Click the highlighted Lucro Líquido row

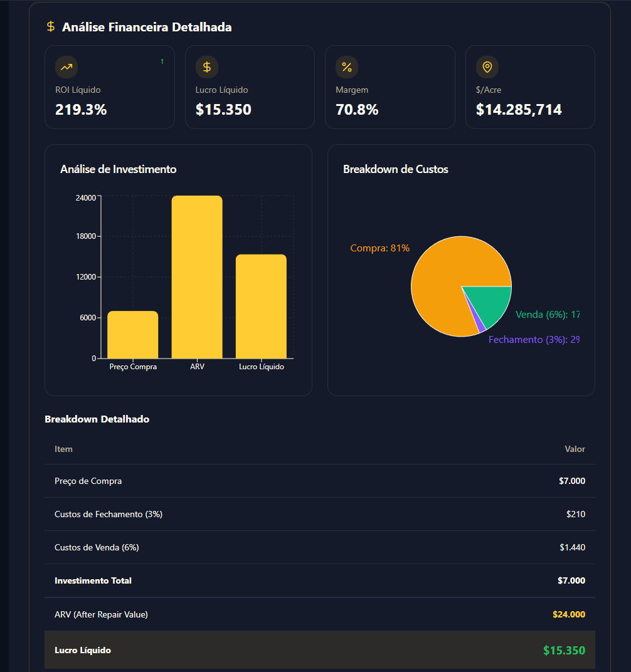coord(314,650)
